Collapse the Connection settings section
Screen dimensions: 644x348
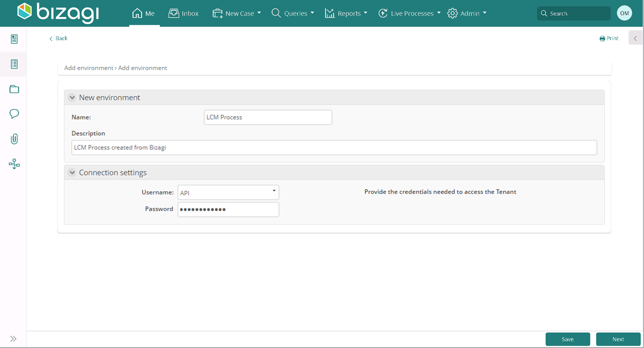pyautogui.click(x=72, y=173)
